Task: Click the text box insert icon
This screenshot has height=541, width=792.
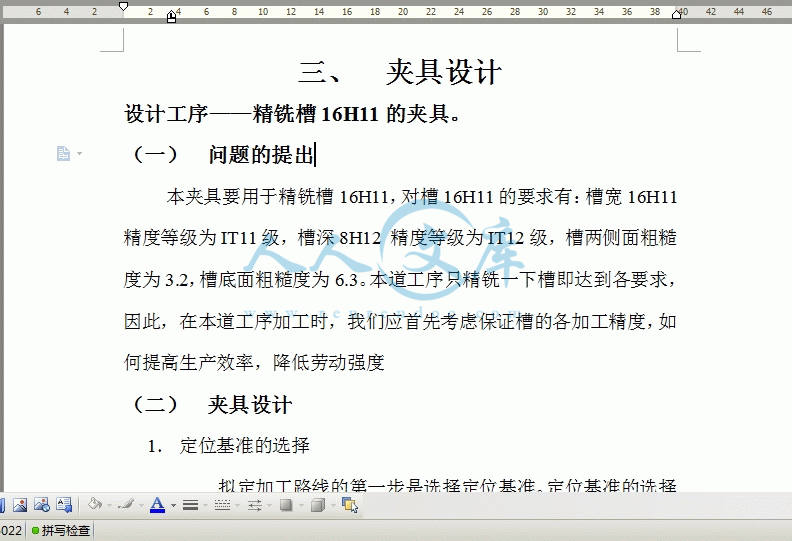Action: [64, 505]
